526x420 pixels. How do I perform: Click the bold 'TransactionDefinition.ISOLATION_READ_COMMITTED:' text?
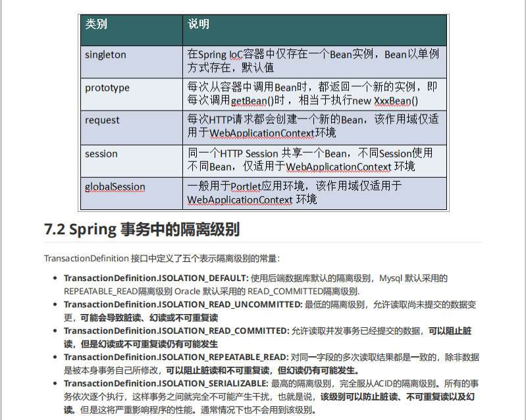176,330
